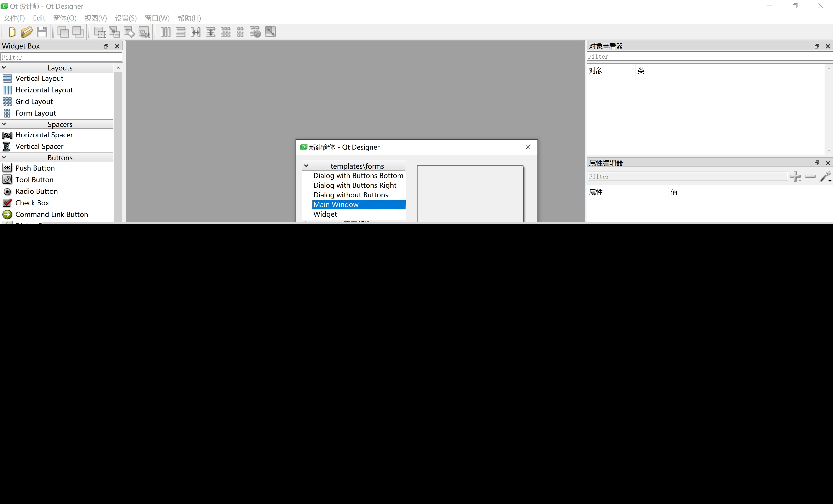Open the 窗体(O) menu

pyautogui.click(x=64, y=18)
